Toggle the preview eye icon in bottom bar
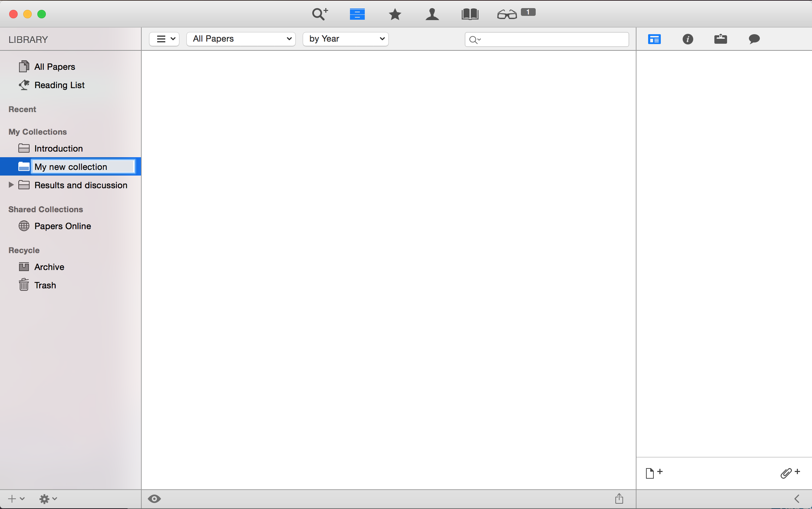Screen dimensions: 812x509 point(154,499)
